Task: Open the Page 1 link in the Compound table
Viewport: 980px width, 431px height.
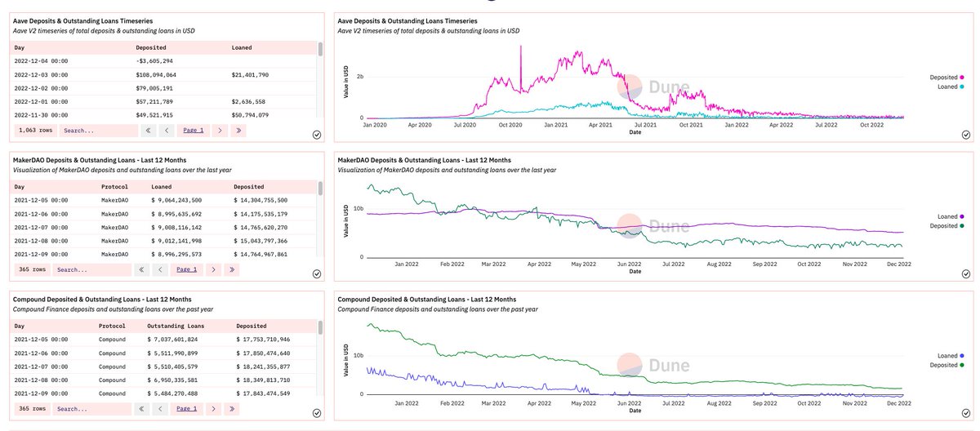Action: click(188, 408)
